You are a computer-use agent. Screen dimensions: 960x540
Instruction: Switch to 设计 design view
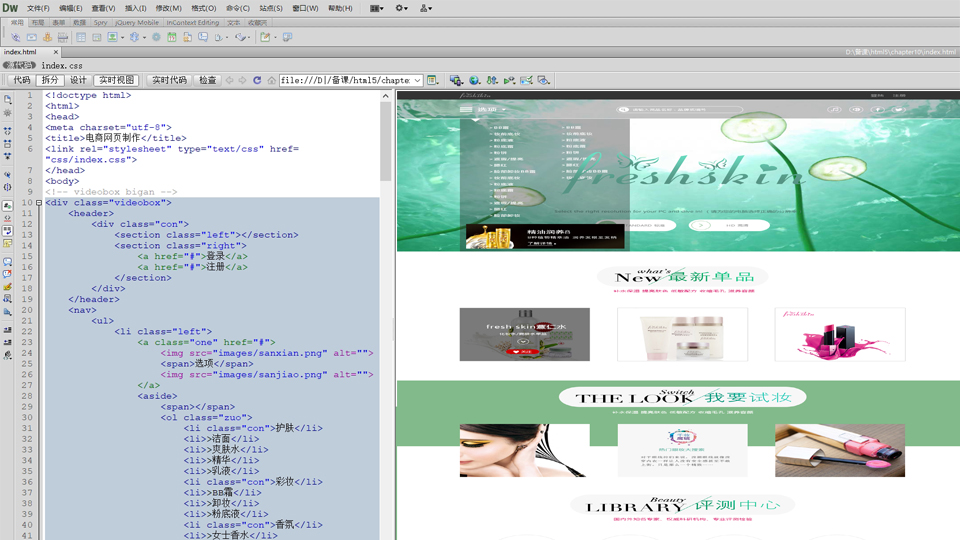(78, 80)
